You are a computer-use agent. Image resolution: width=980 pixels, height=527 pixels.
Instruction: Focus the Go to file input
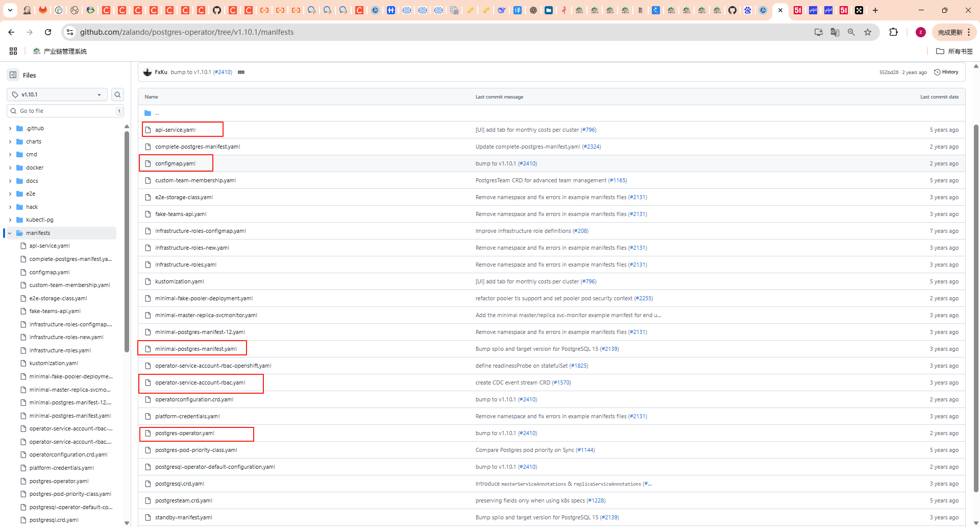pos(65,111)
